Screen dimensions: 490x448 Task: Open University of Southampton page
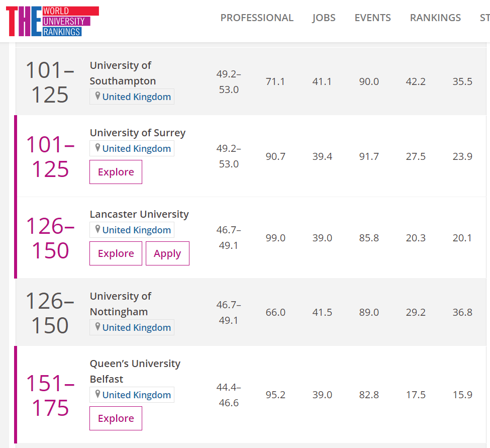click(x=123, y=73)
